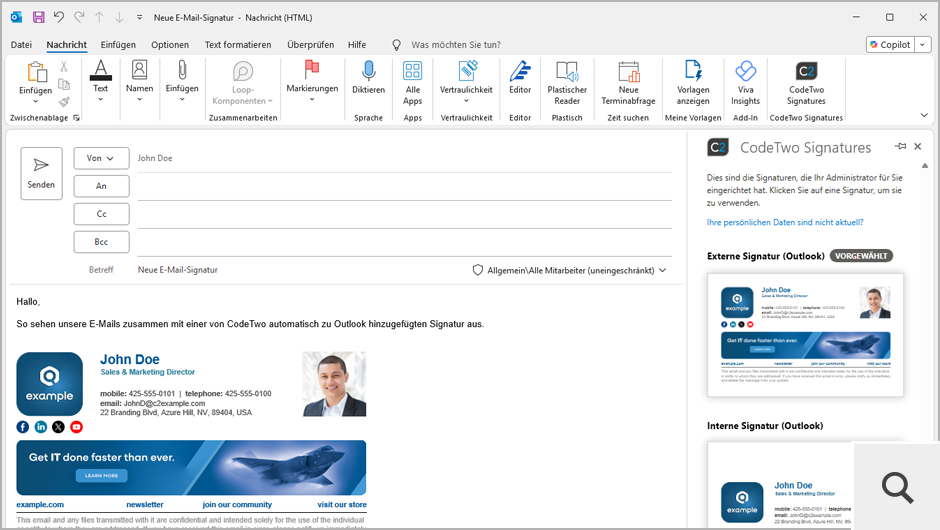
Task: Collapse the ribbon with the chevron
Action: (924, 115)
